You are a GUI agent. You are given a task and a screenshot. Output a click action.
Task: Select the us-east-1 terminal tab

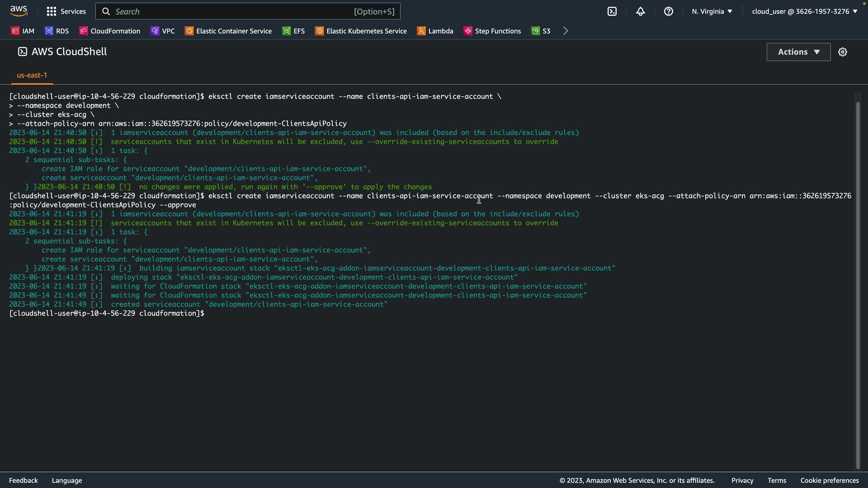[x=32, y=75]
